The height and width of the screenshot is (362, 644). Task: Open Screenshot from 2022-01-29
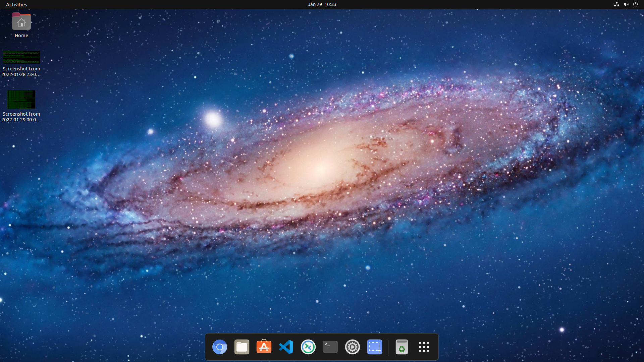(21, 100)
